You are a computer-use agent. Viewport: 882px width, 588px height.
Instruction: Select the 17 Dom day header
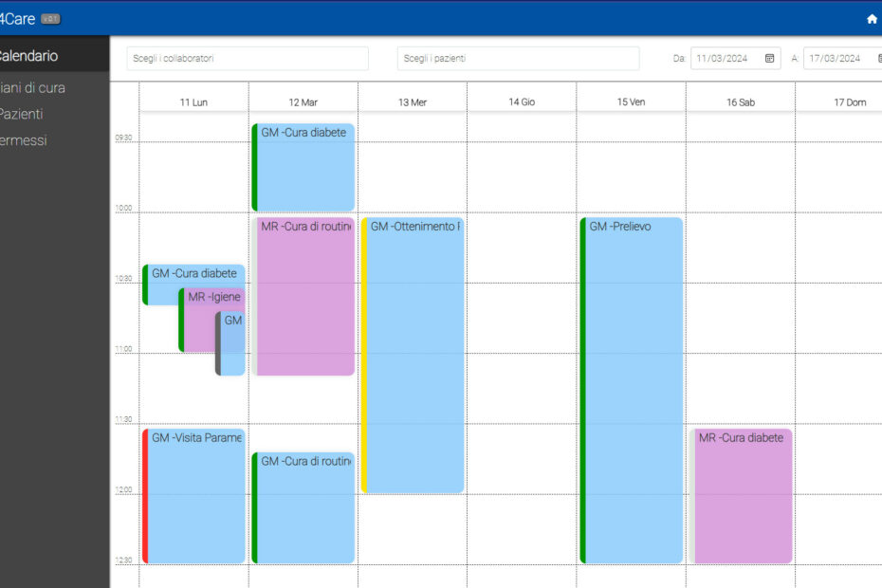[x=850, y=102]
